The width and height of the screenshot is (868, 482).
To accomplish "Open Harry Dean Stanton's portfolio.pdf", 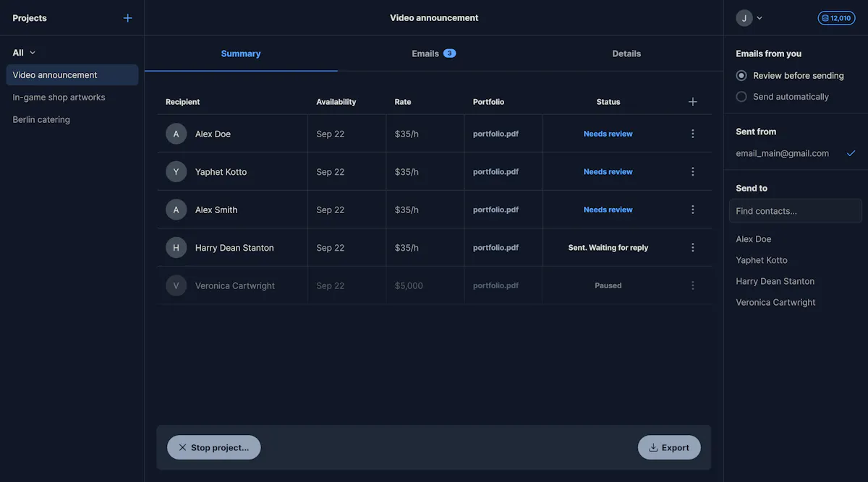I will click(x=495, y=248).
